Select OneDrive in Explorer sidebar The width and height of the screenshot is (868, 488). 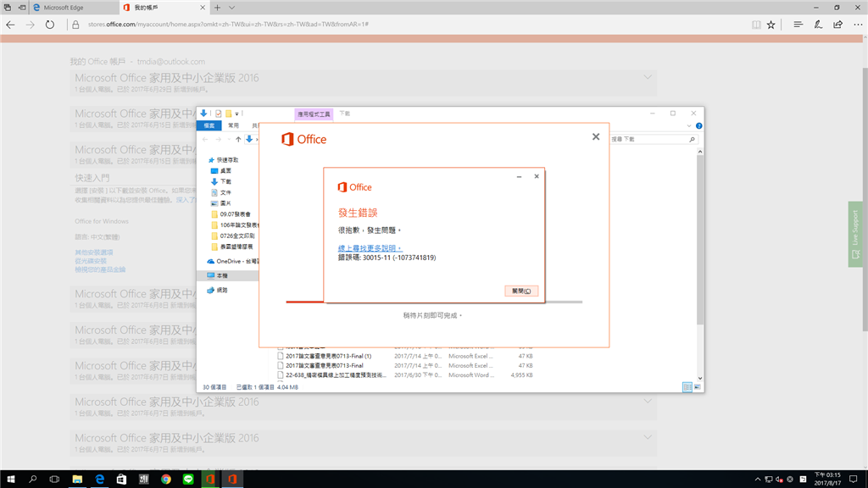[232, 261]
